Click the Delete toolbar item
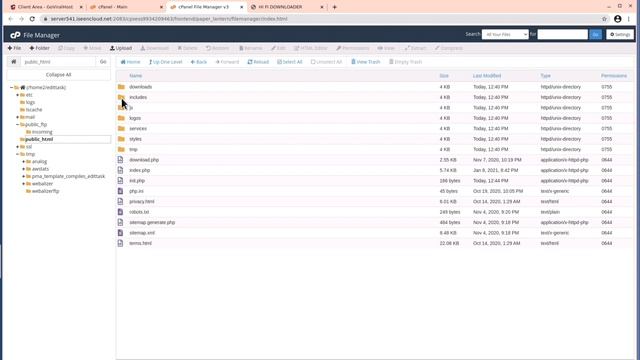 187,48
